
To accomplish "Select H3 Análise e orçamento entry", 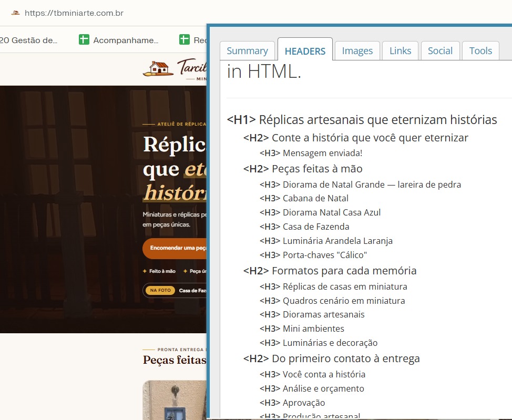I will coord(312,388).
